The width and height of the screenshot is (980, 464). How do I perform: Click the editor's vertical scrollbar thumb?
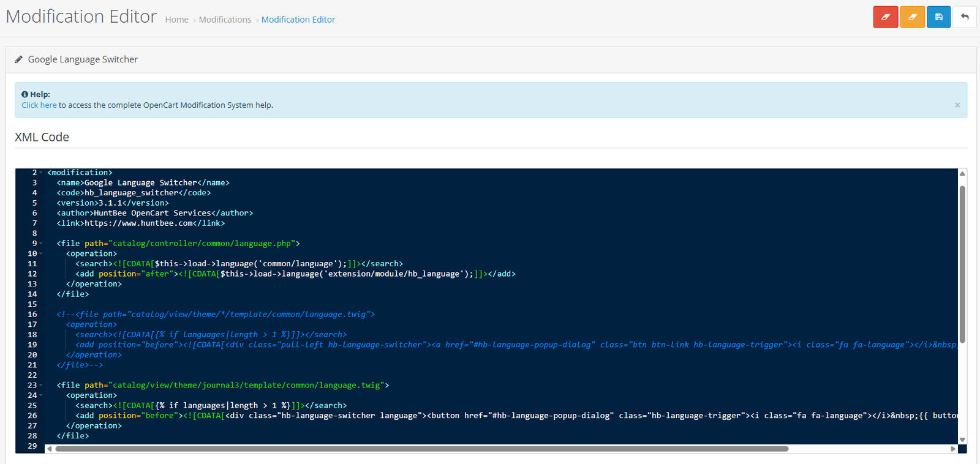tap(962, 263)
